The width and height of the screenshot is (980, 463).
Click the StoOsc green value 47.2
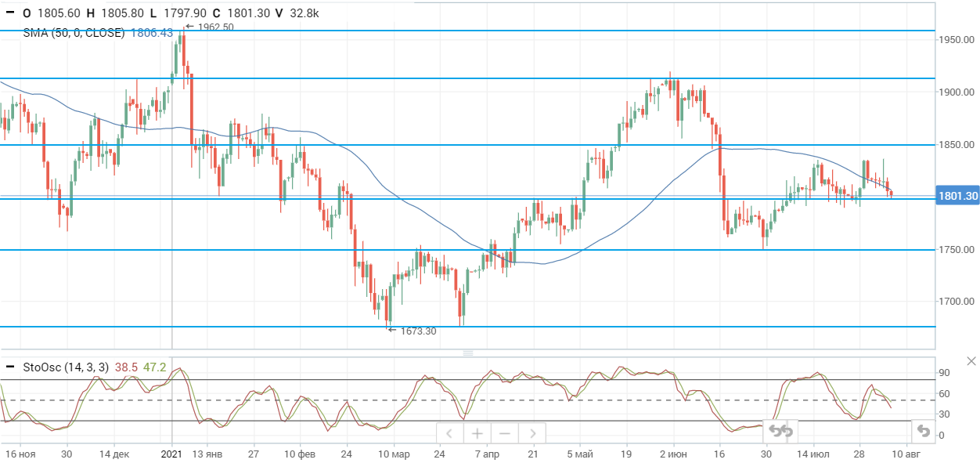coord(153,366)
